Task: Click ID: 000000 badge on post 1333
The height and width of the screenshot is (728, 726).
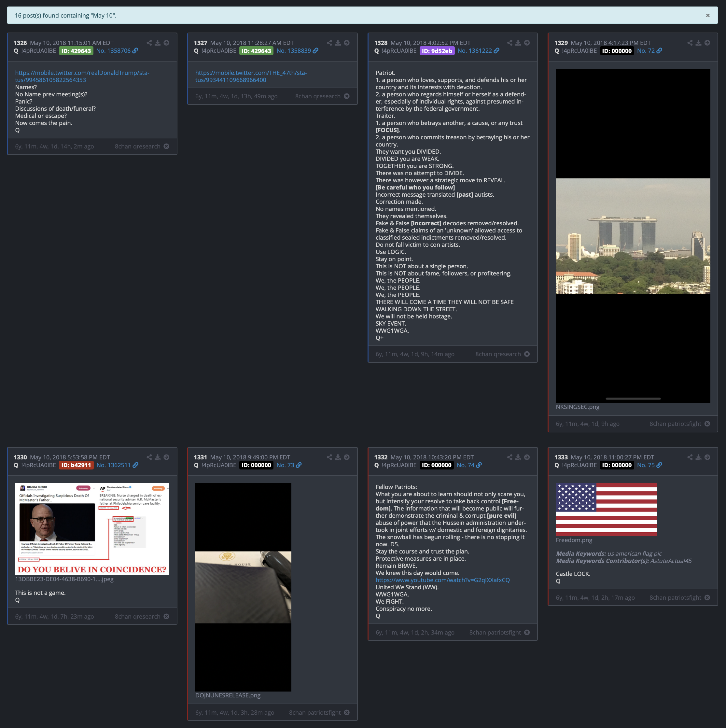Action: (617, 465)
